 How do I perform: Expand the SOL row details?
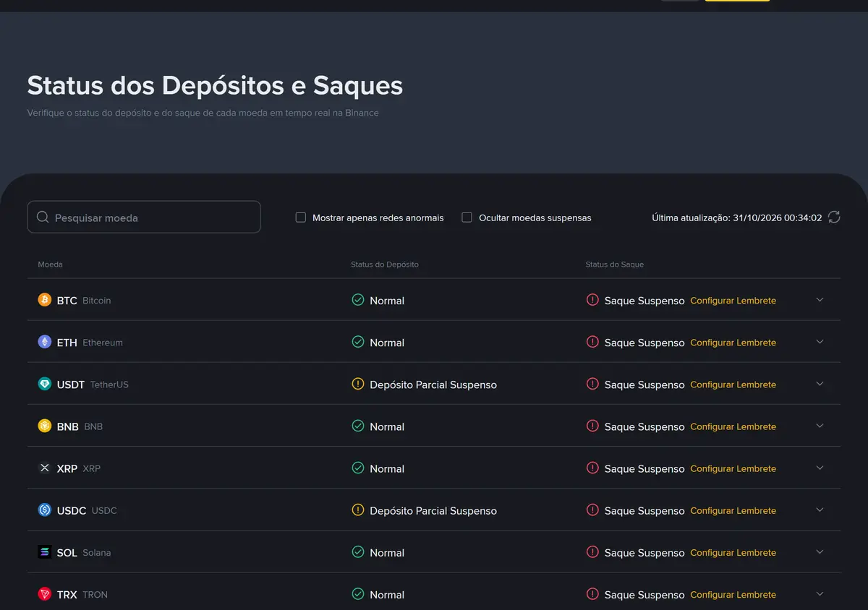pyautogui.click(x=820, y=551)
